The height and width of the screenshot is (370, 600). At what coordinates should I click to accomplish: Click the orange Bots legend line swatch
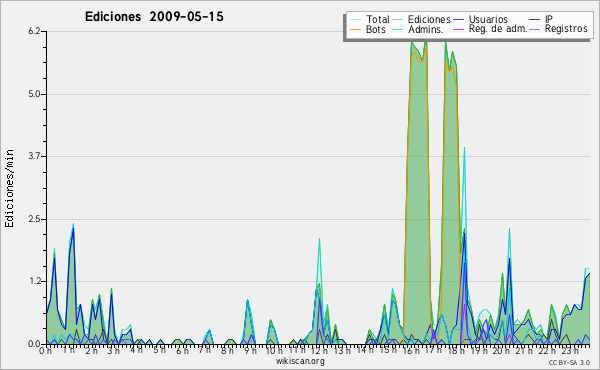[355, 29]
